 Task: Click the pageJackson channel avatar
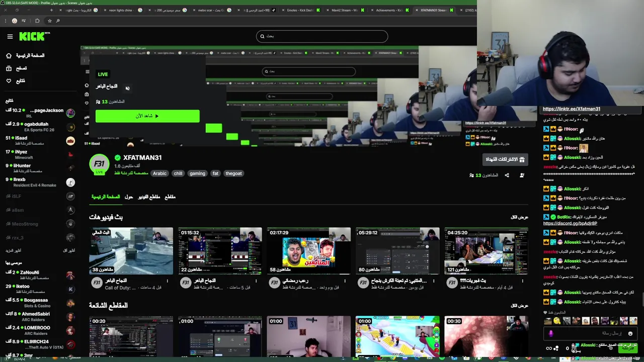[x=70, y=113]
